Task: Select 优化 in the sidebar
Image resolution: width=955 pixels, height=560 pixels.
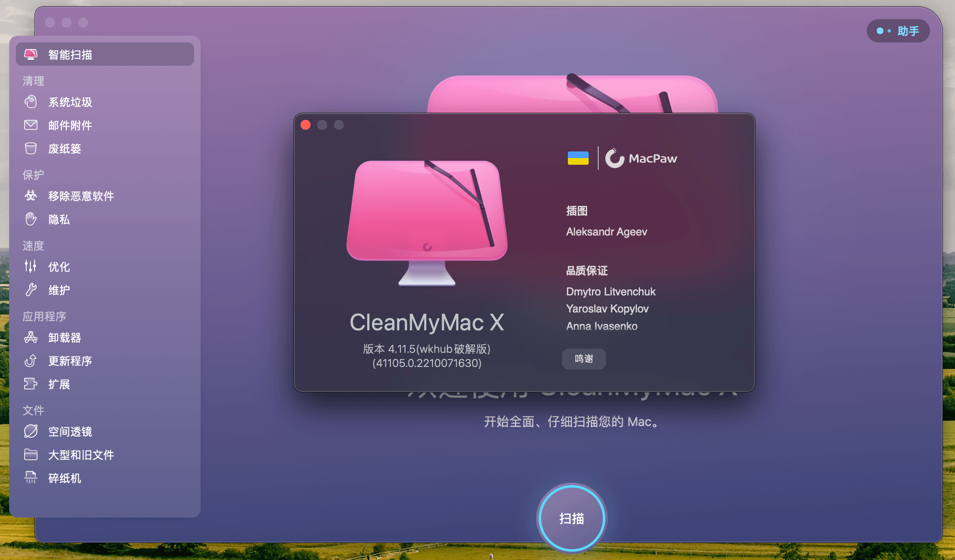Action: point(105,267)
